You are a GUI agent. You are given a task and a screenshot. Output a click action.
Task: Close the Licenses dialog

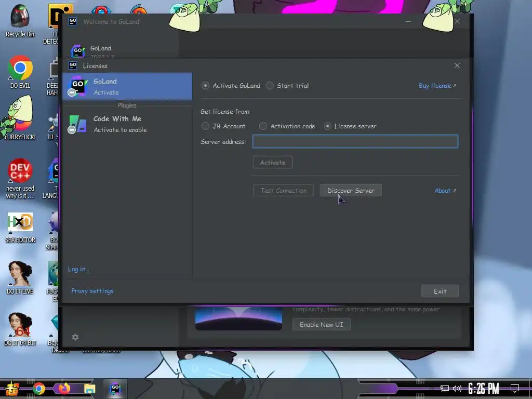[x=457, y=65]
